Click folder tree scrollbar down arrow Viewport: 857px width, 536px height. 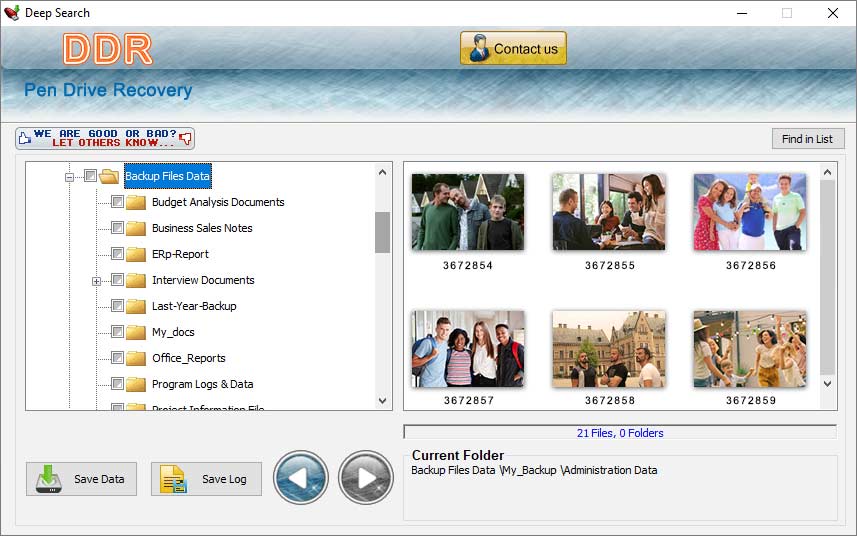click(x=383, y=400)
